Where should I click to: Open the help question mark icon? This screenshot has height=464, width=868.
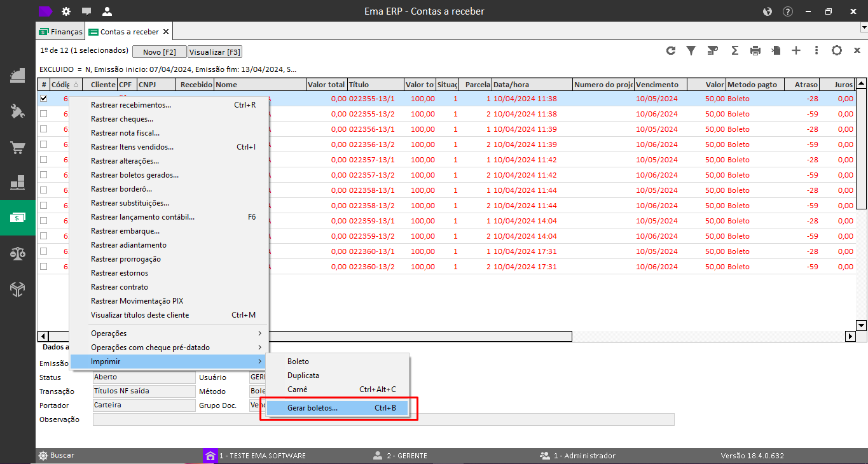click(x=788, y=11)
